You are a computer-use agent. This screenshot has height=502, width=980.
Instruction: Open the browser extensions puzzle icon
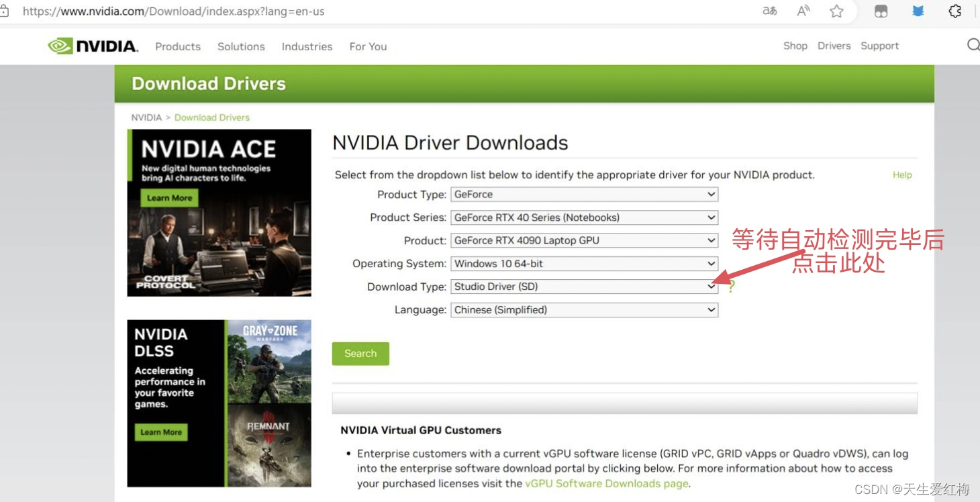pos(955,11)
